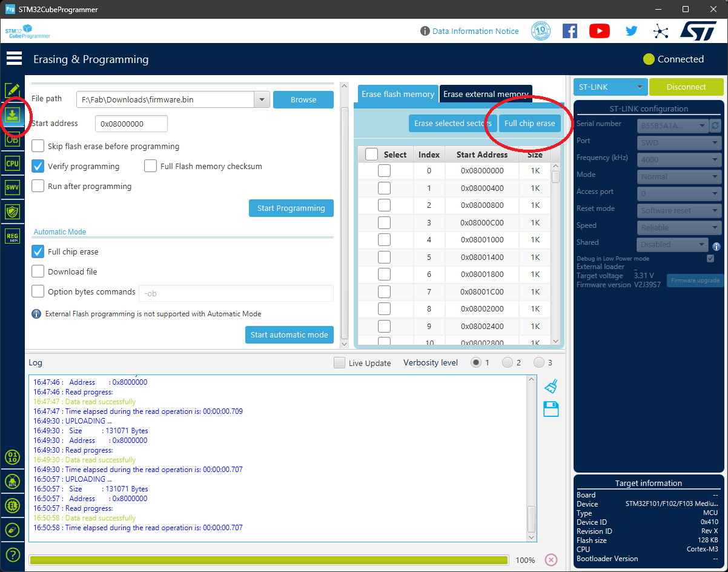Open the YouTube channel icon
Viewport: 728px width, 572px height.
tap(600, 31)
